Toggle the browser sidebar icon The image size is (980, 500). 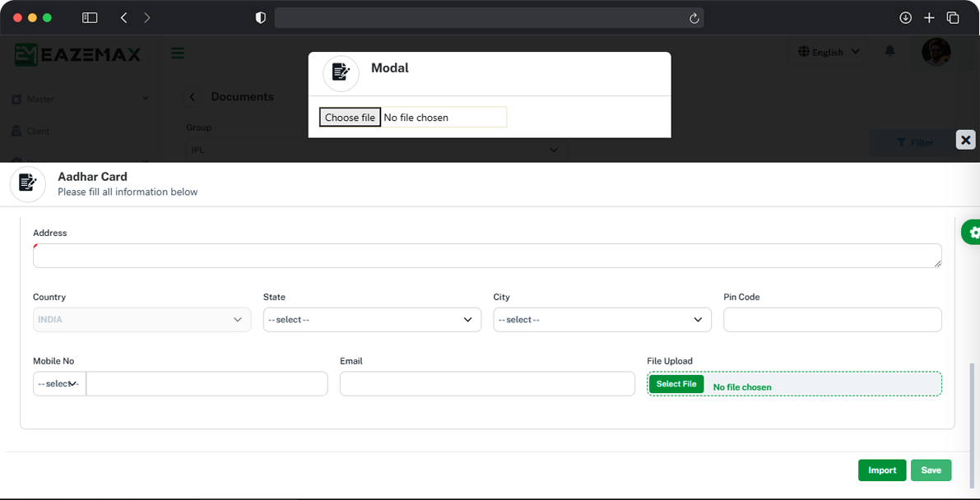pos(90,18)
